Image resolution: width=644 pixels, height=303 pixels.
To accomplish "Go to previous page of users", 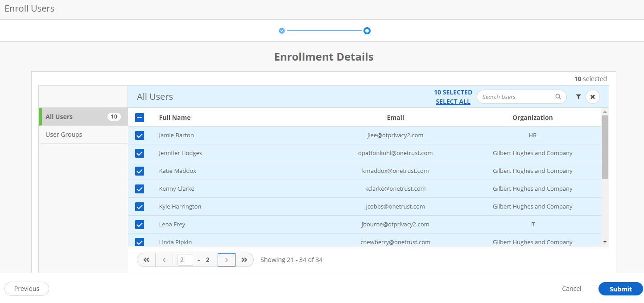I will [164, 260].
